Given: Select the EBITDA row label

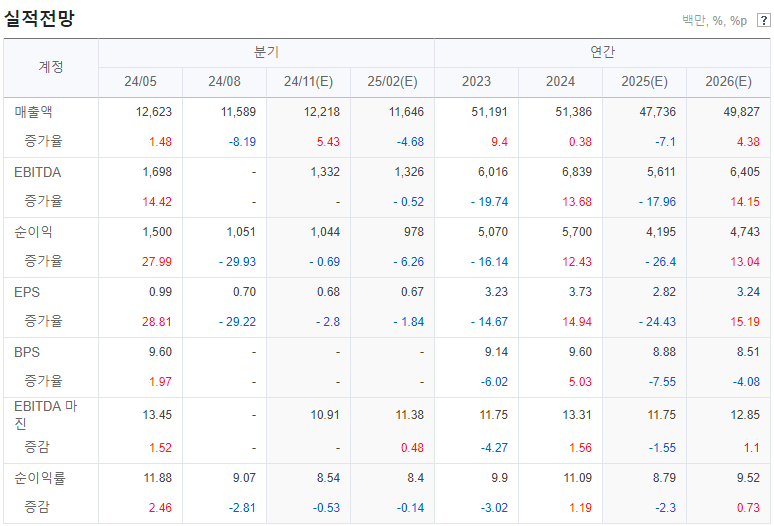Looking at the screenshot, I should (x=38, y=172).
